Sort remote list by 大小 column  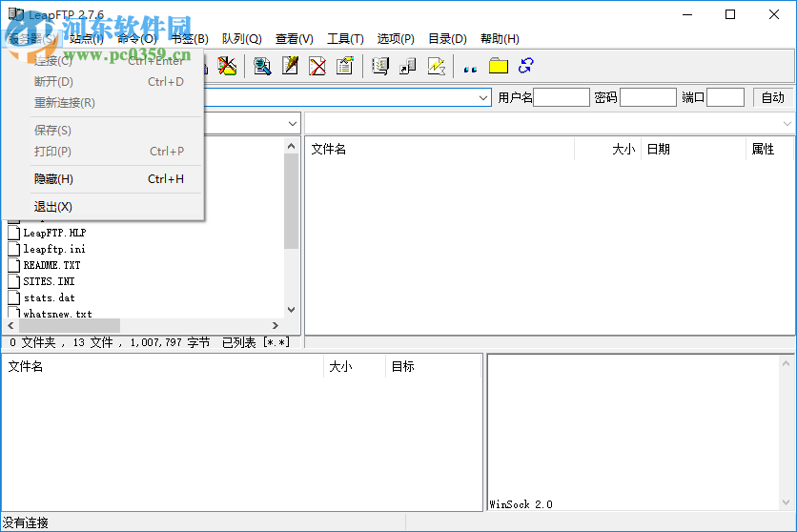pos(608,149)
